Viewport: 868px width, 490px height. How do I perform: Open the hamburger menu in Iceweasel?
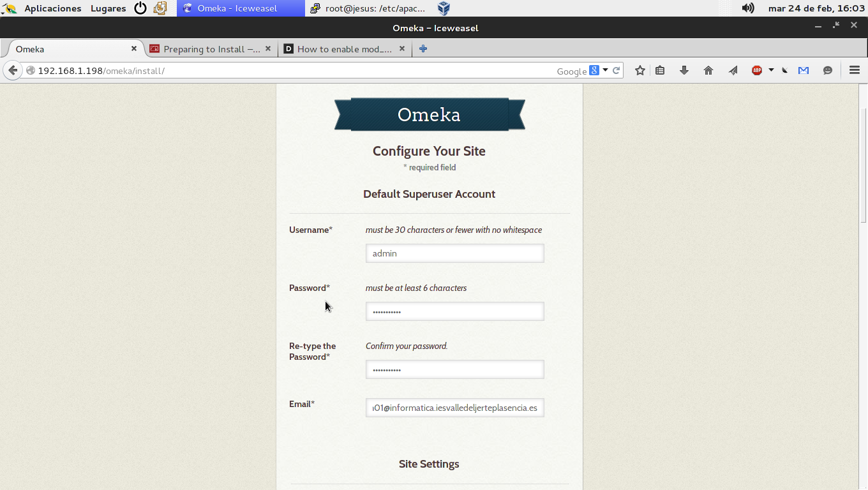coord(855,71)
